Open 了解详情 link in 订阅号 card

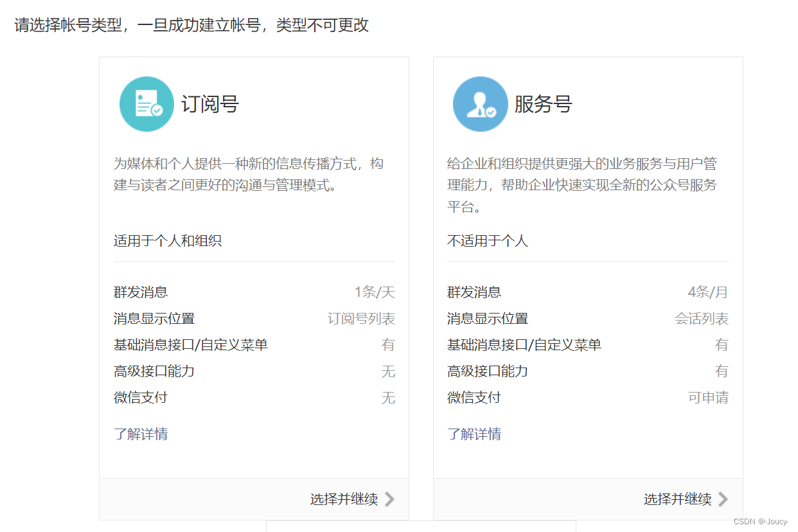point(141,434)
